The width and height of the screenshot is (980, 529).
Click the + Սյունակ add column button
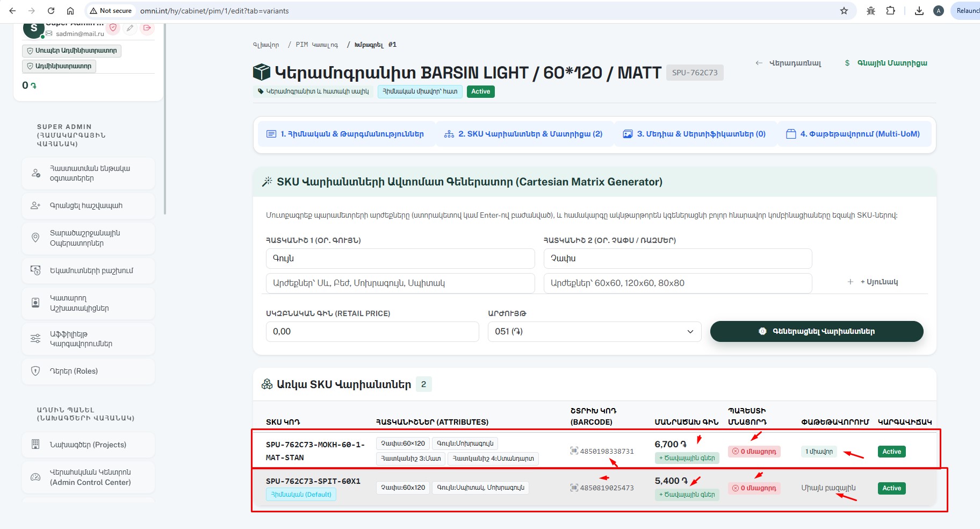[x=873, y=282]
